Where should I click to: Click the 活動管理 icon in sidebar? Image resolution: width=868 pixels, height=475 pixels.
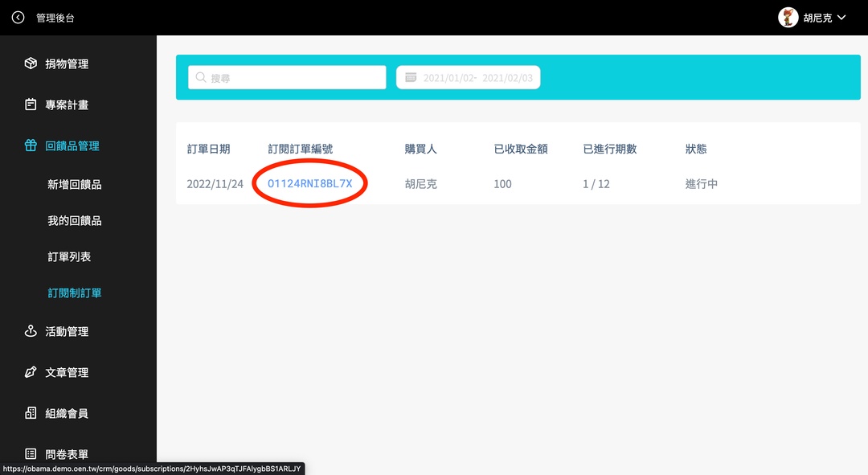(31, 331)
